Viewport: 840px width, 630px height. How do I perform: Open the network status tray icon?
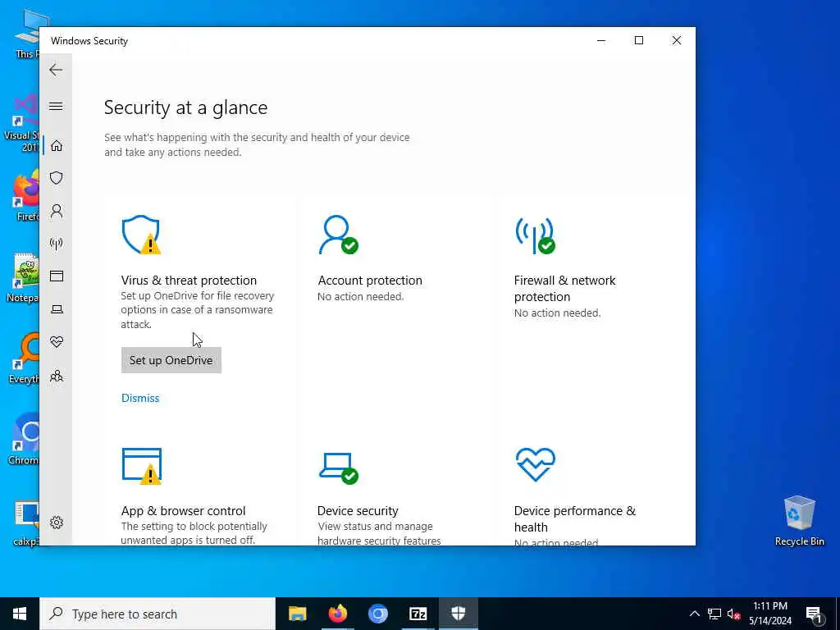click(x=714, y=614)
